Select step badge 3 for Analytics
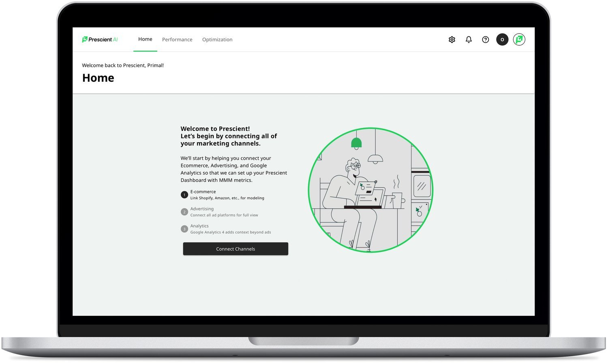This screenshot has height=364, width=608. [x=184, y=229]
